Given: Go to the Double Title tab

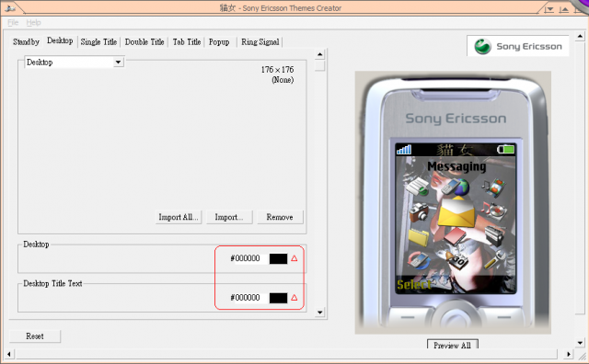Looking at the screenshot, I should click(144, 41).
